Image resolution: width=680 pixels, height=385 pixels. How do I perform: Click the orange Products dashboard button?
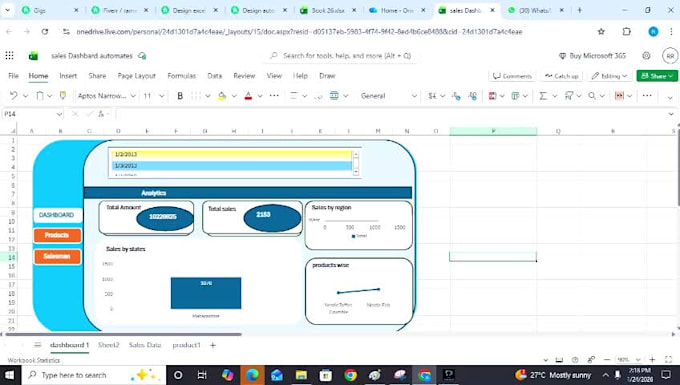[x=57, y=235]
